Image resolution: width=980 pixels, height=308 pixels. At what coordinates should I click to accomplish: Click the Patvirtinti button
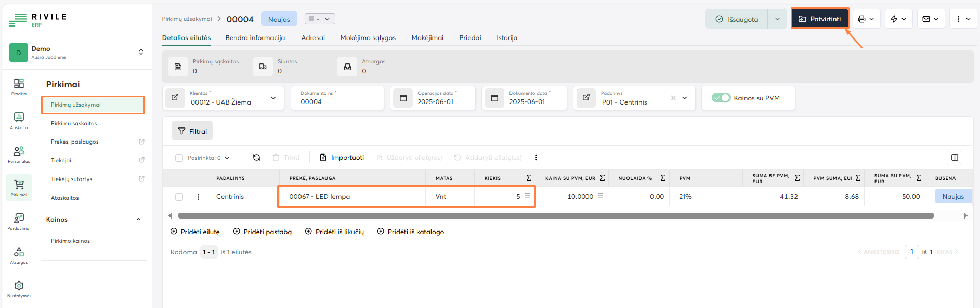[819, 19]
